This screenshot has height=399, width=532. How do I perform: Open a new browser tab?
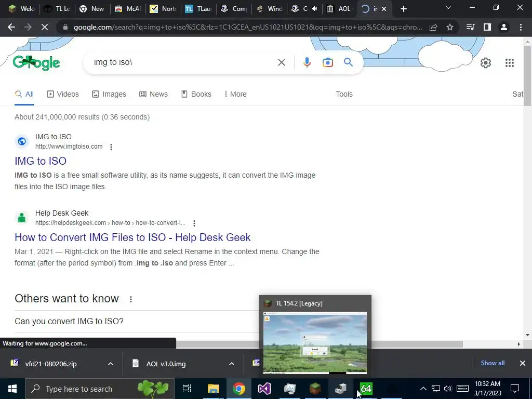click(x=403, y=9)
